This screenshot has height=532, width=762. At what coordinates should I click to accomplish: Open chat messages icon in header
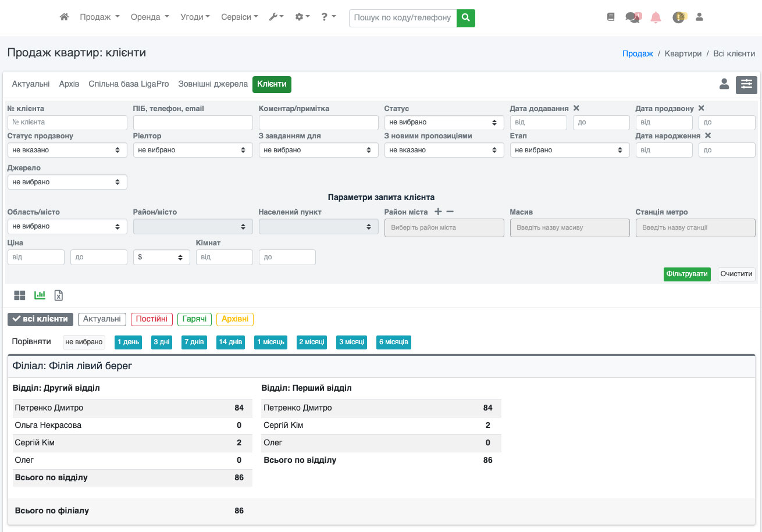click(x=633, y=17)
